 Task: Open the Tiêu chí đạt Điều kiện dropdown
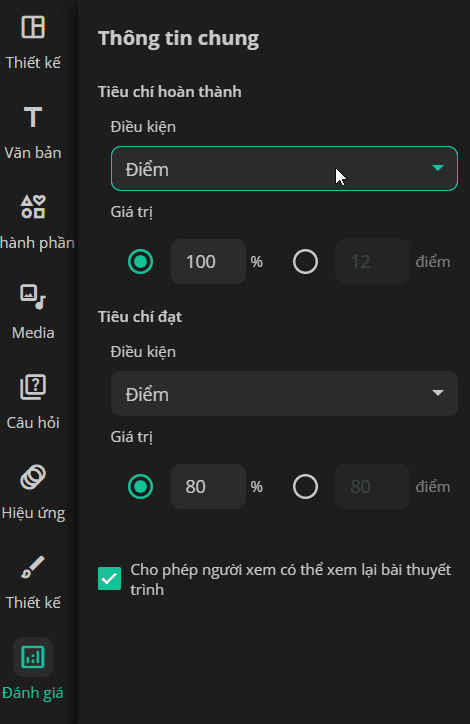(x=284, y=393)
